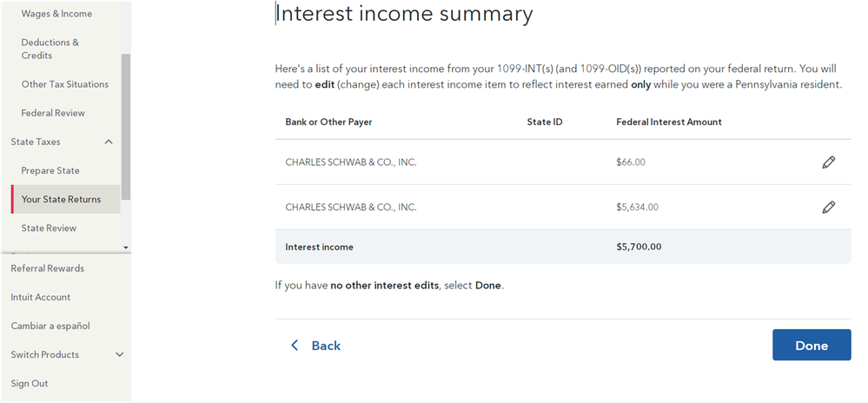This screenshot has height=403, width=868.
Task: Sign Out of the account
Action: (30, 383)
